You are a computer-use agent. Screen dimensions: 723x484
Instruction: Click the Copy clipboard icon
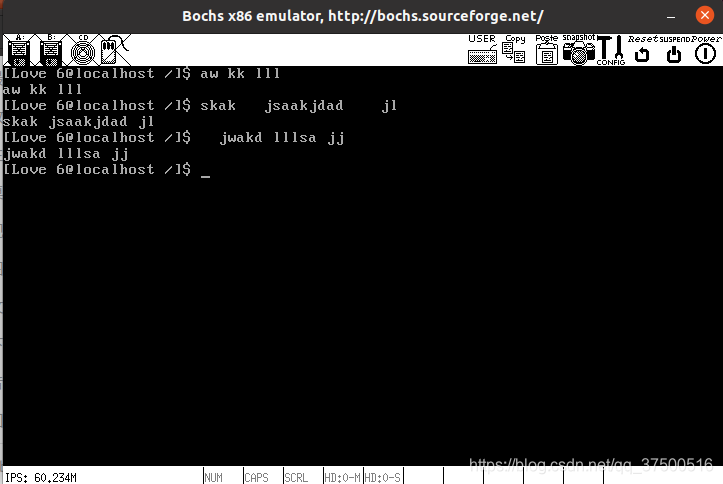[x=514, y=50]
